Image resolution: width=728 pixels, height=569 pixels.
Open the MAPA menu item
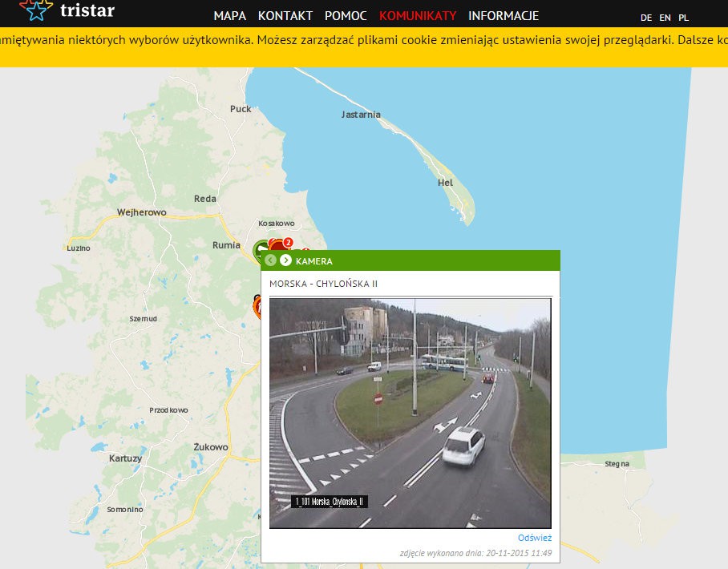[x=229, y=16]
